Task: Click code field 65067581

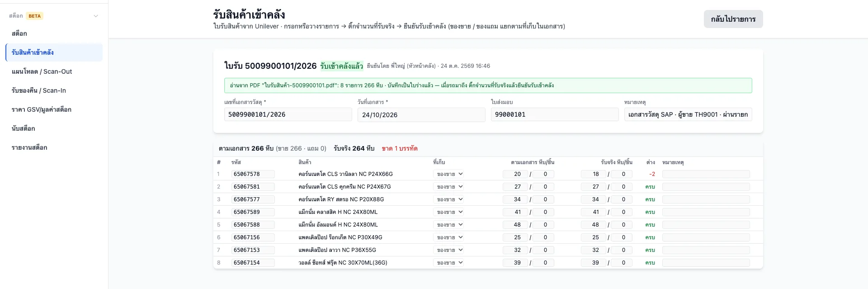Action: (253, 187)
